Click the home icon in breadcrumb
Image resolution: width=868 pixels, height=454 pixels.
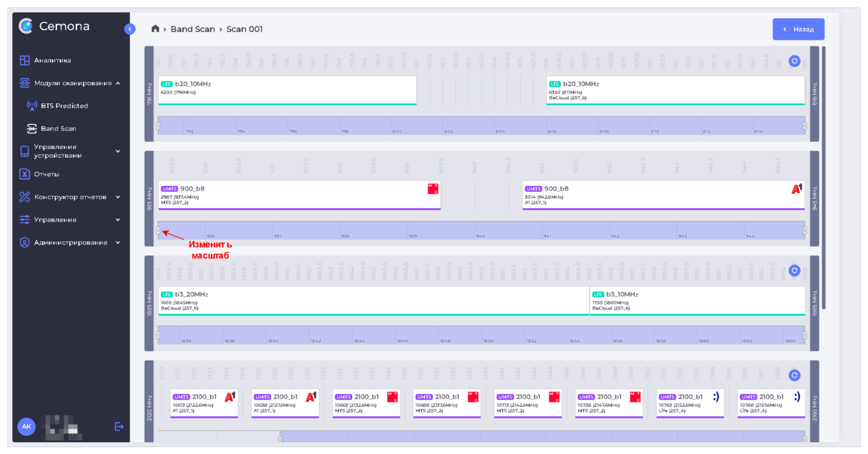[x=155, y=29]
